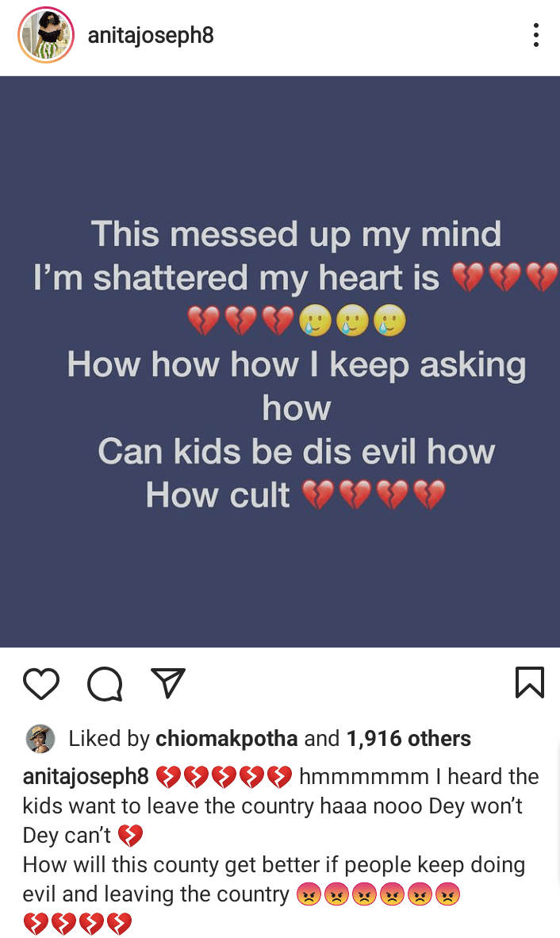Image resolution: width=560 pixels, height=938 pixels.
Task: Open anitajoseph8 profile from the header username
Action: 151,35
